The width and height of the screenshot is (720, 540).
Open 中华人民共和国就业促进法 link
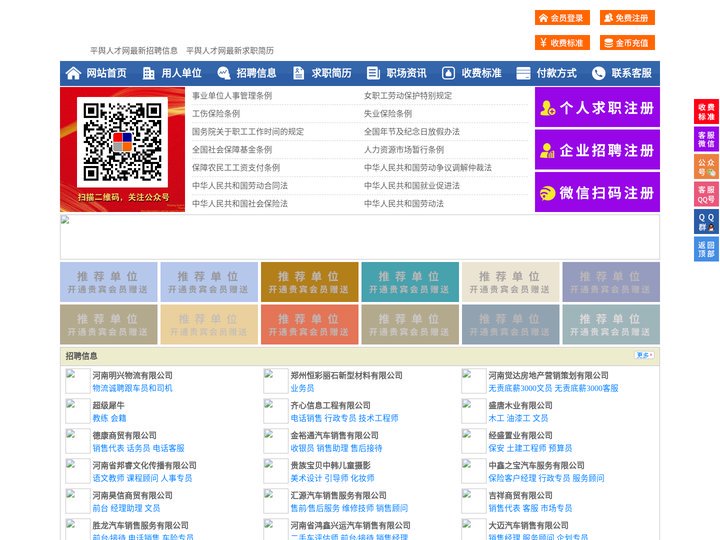[x=412, y=185]
